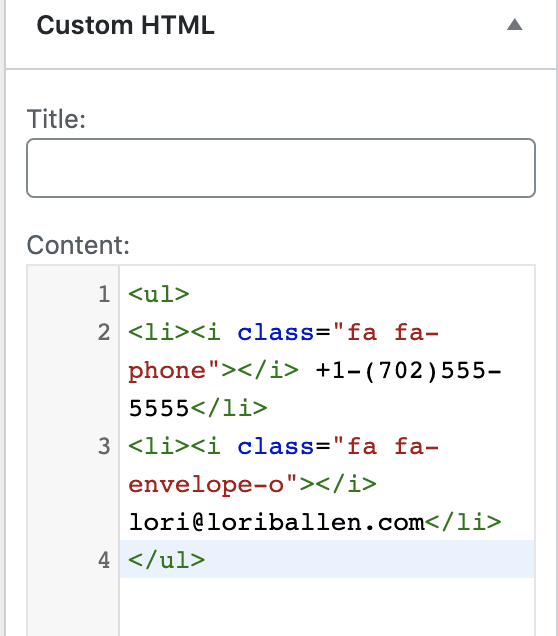Click line number 2 in the gutter
The image size is (558, 636).
coord(104,332)
